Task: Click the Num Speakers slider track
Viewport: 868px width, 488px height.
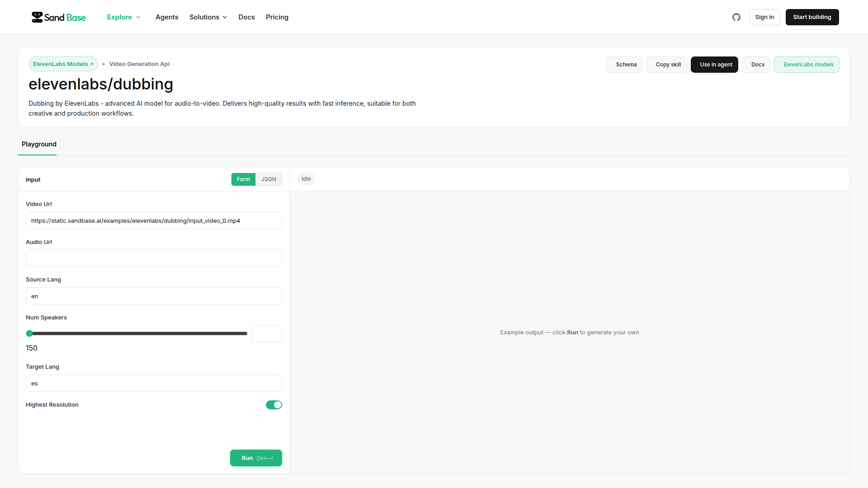Action: pos(137,333)
